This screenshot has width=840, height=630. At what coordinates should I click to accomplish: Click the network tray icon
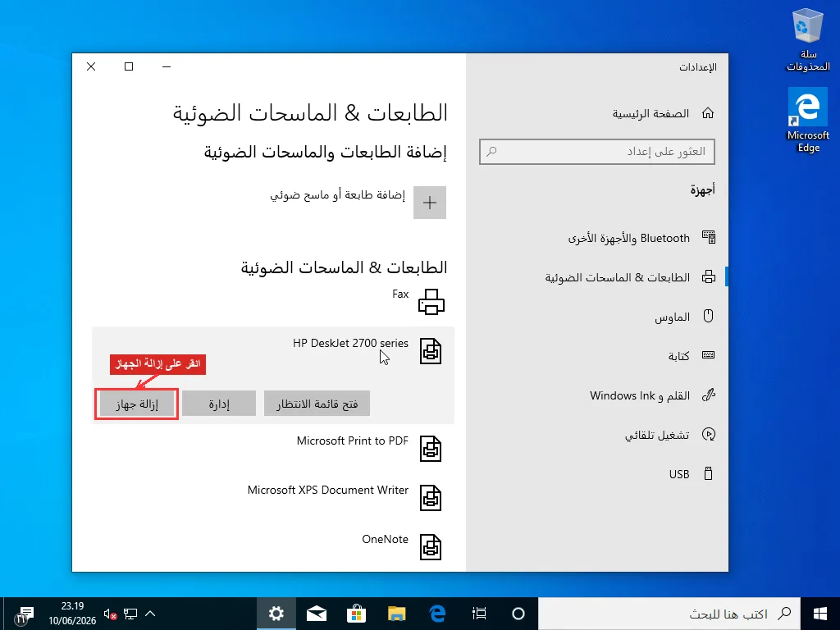[130, 614]
